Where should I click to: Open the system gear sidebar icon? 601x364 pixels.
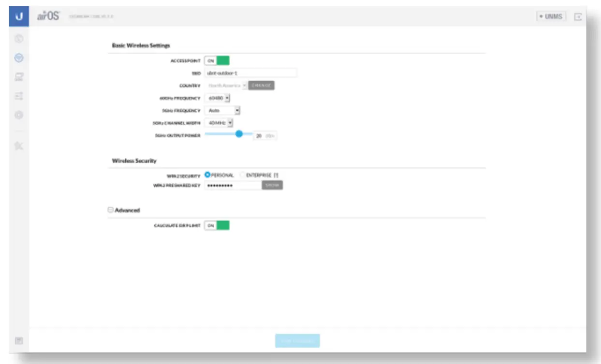[x=19, y=116]
